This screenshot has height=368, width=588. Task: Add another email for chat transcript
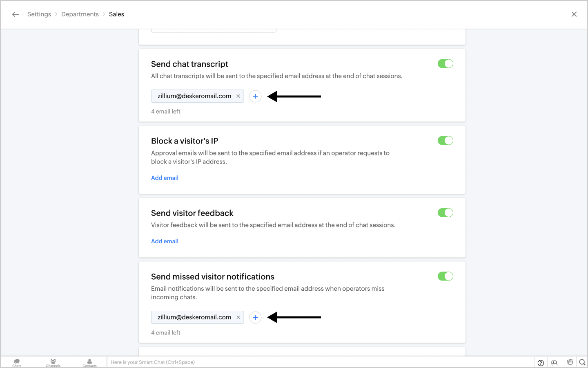pyautogui.click(x=255, y=96)
